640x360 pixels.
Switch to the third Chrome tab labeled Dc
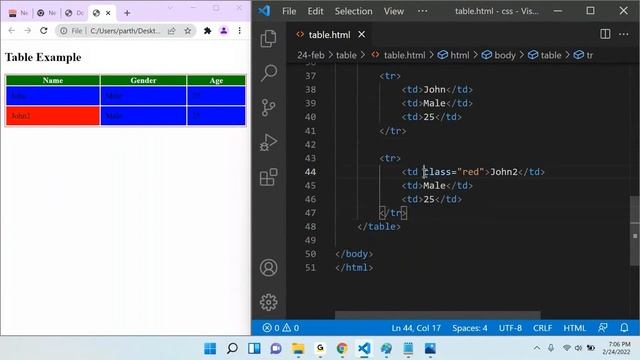[x=74, y=13]
